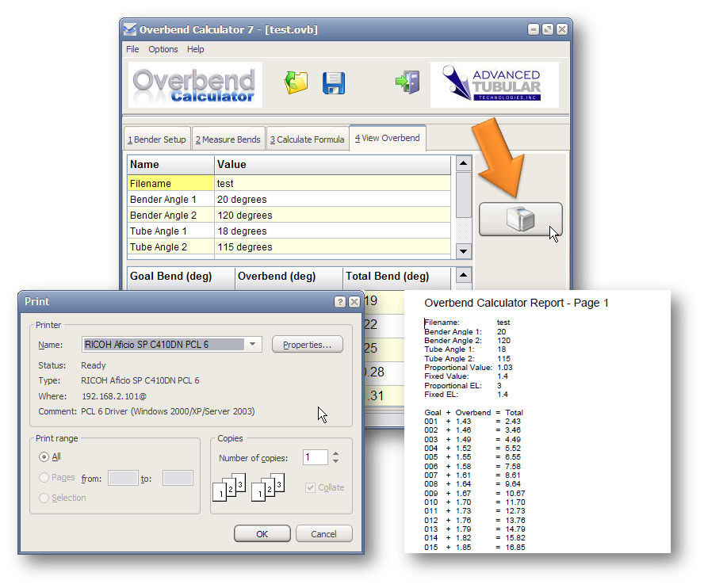Click the Overbend Calculator title bar app icon
Image resolution: width=704 pixels, height=588 pixels.
point(130,29)
